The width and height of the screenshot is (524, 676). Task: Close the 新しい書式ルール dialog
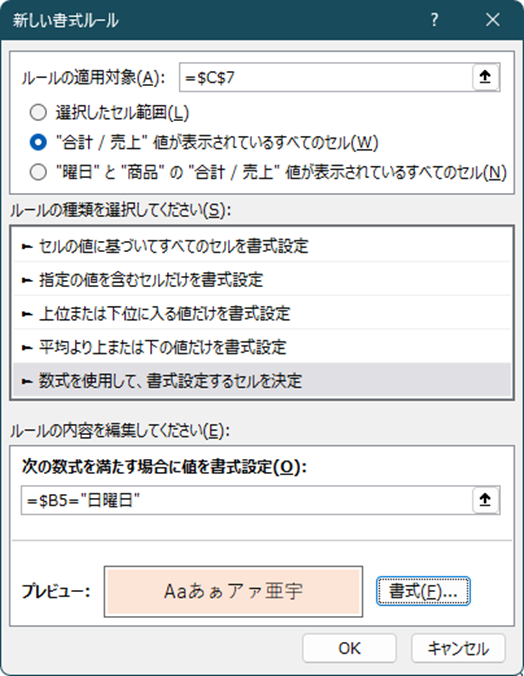[493, 20]
